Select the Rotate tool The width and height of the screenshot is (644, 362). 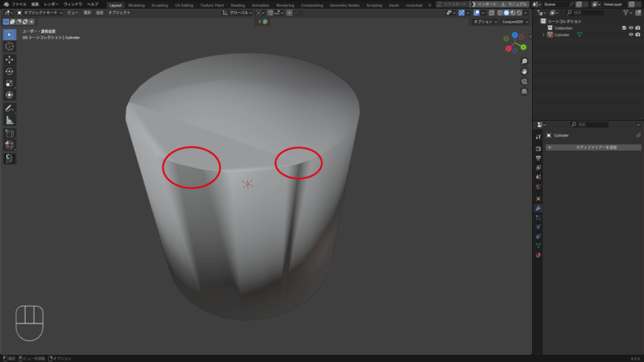point(10,71)
